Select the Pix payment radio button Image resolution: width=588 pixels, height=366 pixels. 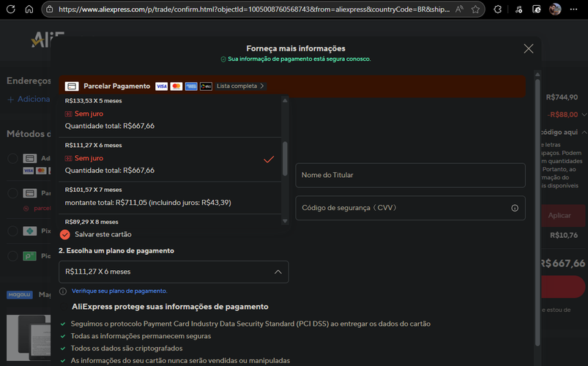point(12,231)
